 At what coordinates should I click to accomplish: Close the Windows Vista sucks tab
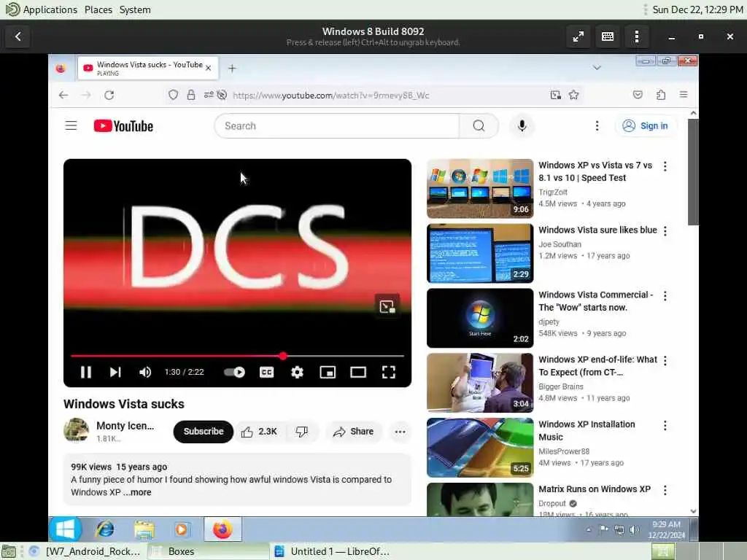pos(208,68)
